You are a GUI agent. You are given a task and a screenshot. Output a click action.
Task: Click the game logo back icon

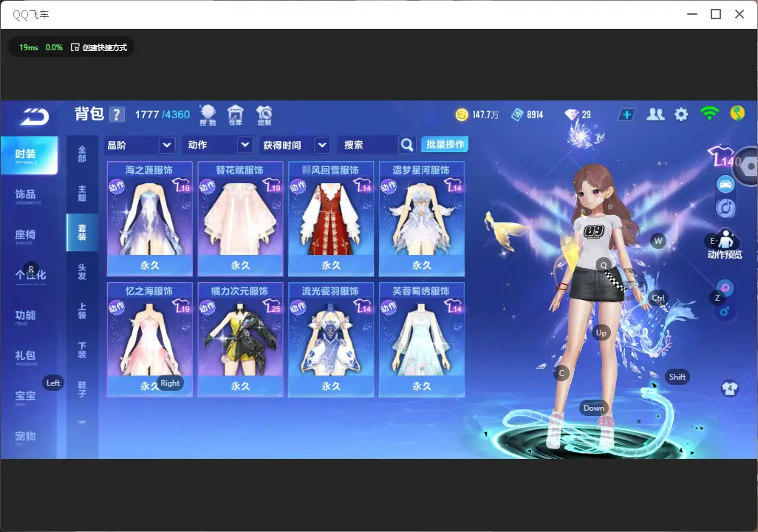coord(34,117)
